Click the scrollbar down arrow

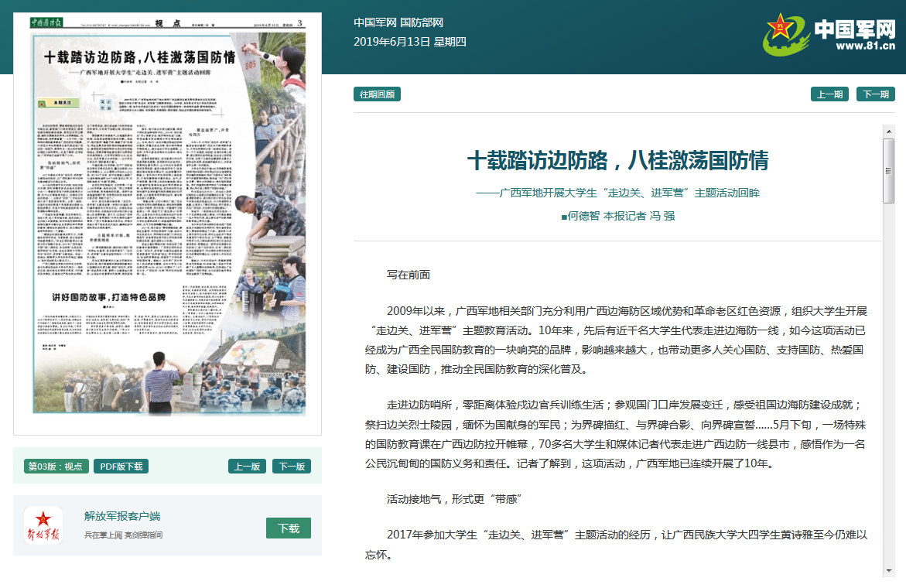tap(888, 570)
